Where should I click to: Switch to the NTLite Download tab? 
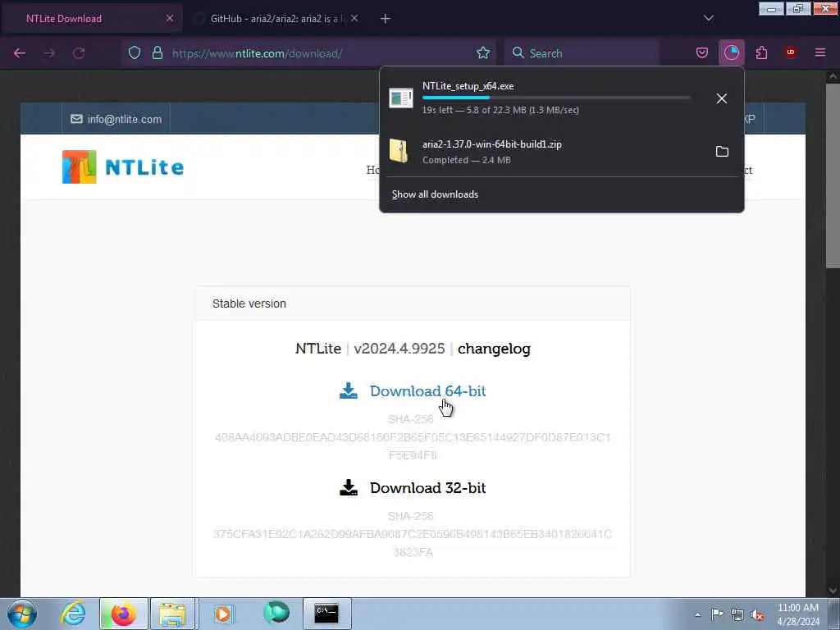[91, 18]
